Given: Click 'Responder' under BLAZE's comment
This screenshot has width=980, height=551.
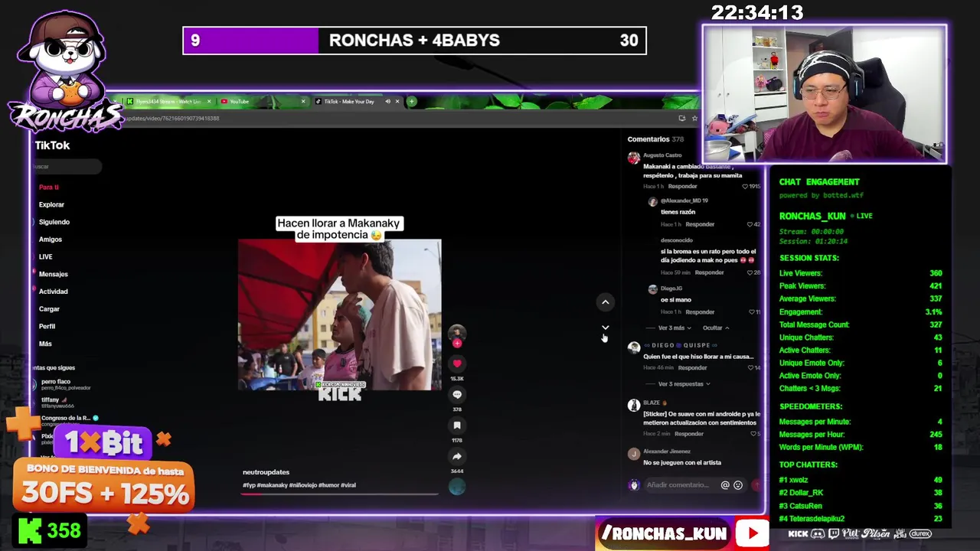Looking at the screenshot, I should pos(689,434).
